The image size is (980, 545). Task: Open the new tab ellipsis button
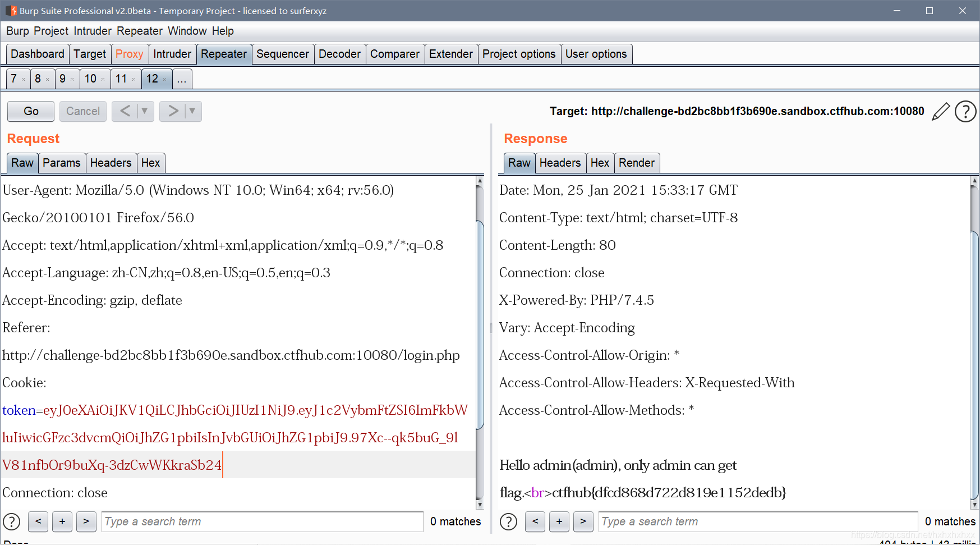[182, 79]
